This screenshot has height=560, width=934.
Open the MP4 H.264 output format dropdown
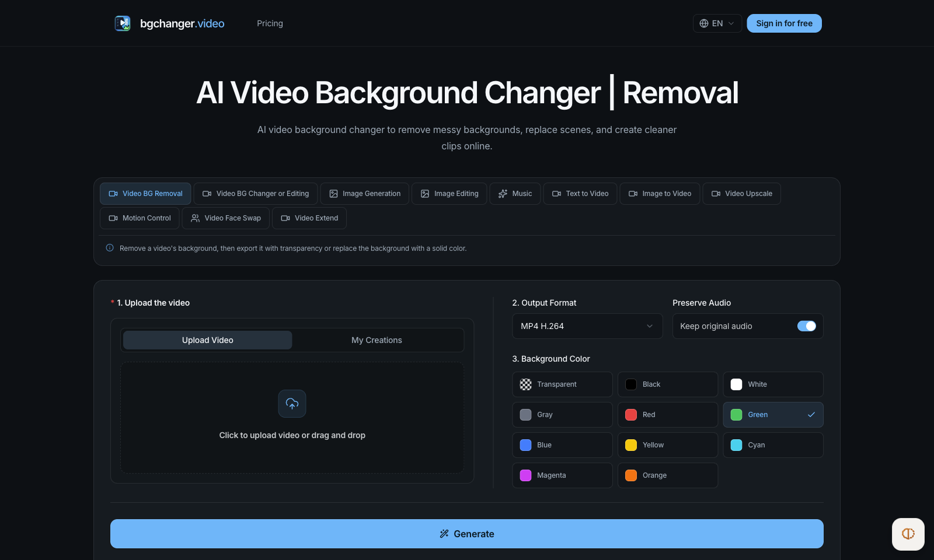(x=587, y=326)
